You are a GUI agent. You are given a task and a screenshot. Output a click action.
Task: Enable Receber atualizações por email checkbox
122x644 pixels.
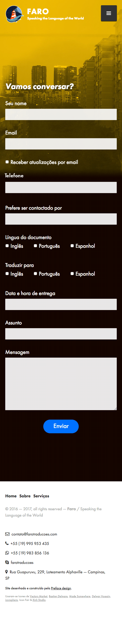click(7, 162)
